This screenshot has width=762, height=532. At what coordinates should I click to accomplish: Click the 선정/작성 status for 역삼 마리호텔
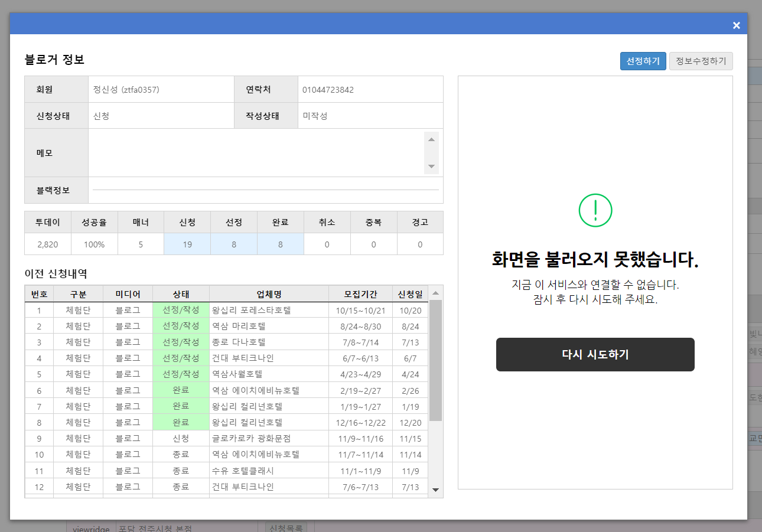(181, 327)
